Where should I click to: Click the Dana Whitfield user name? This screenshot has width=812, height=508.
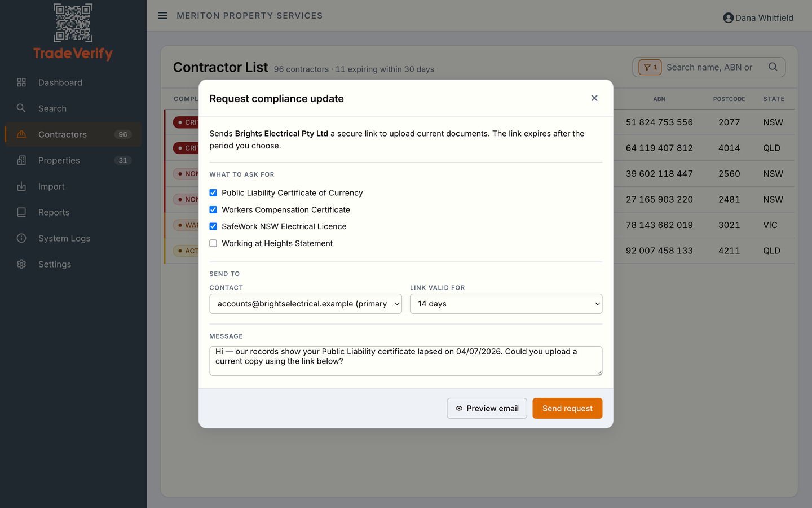[764, 18]
